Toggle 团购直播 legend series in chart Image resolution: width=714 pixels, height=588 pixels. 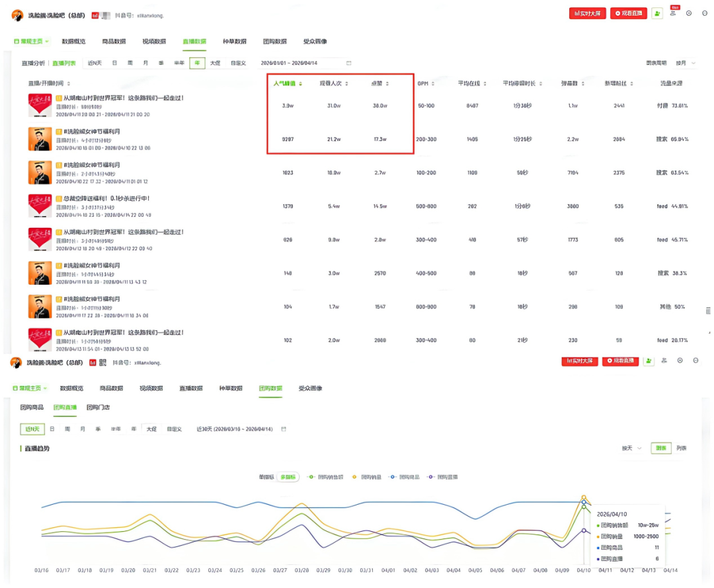pyautogui.click(x=443, y=476)
